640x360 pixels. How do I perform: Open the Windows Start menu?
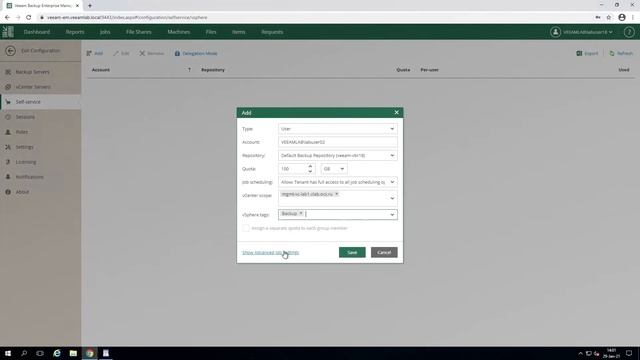click(8, 353)
